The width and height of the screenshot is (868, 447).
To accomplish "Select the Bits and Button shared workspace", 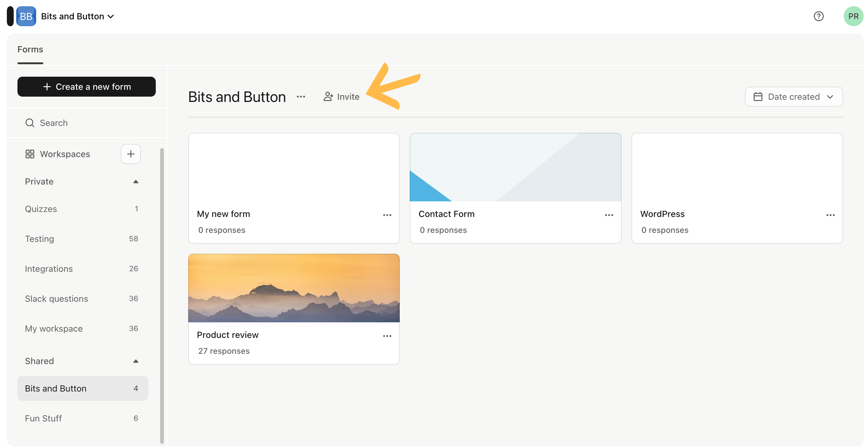I will tap(83, 388).
